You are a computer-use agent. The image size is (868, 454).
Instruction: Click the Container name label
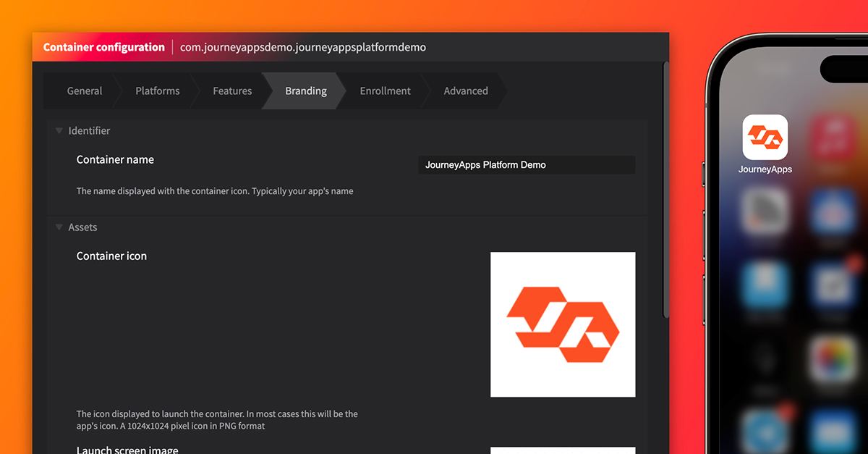click(x=115, y=160)
